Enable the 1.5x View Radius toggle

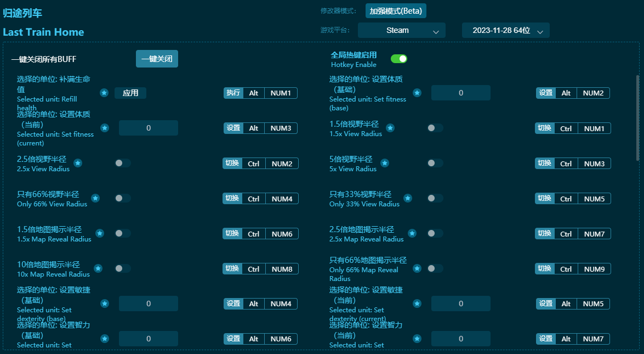[436, 128]
